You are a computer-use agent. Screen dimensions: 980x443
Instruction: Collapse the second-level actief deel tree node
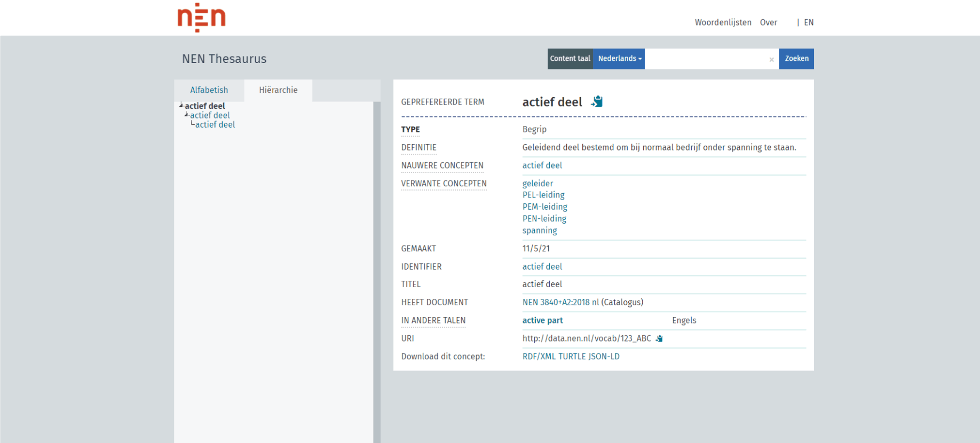pyautogui.click(x=186, y=115)
